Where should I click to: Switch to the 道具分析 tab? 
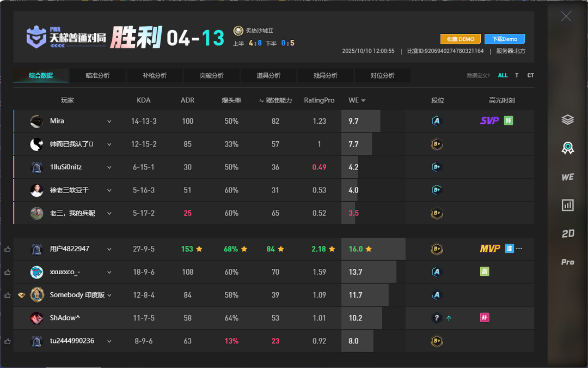pos(268,76)
